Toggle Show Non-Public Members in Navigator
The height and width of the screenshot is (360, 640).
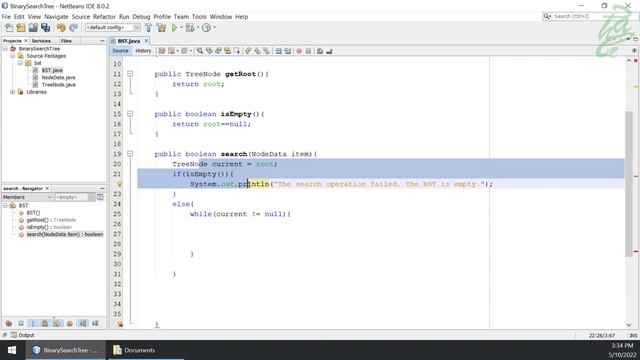[45, 323]
